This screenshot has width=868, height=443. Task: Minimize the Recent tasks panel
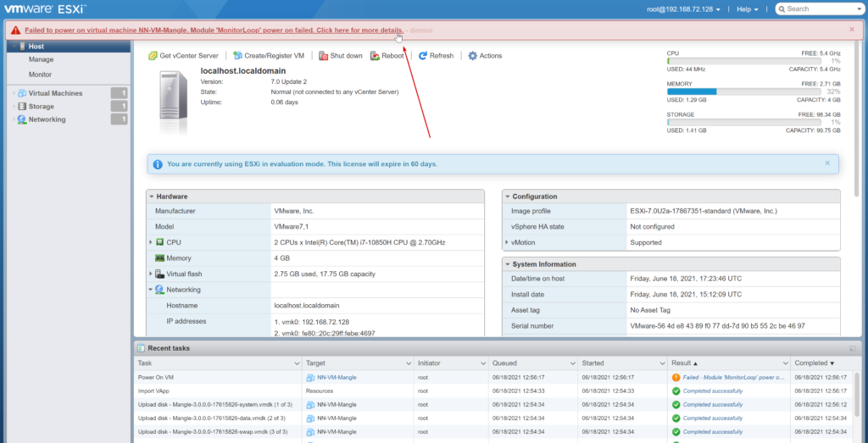(x=853, y=348)
